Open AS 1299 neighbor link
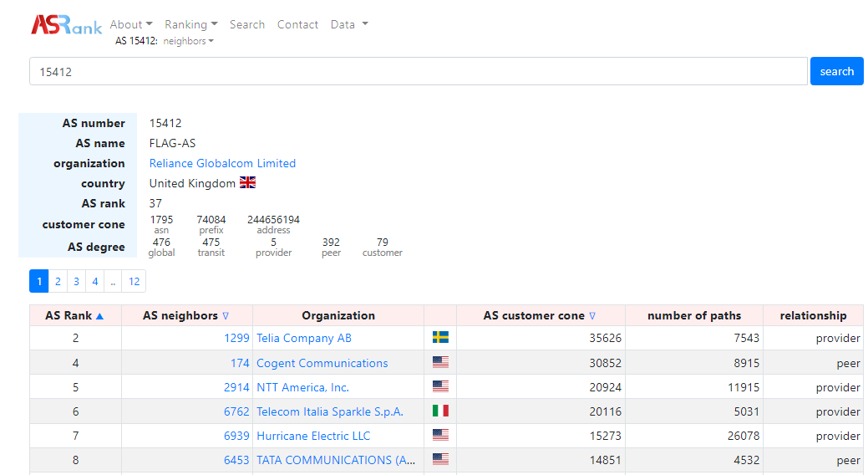The image size is (868, 475). click(x=236, y=338)
